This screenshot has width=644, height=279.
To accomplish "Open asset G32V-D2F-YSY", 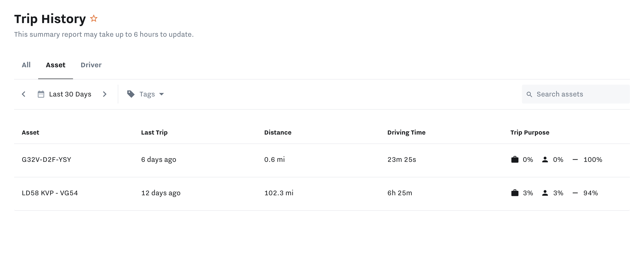I will click(x=46, y=159).
